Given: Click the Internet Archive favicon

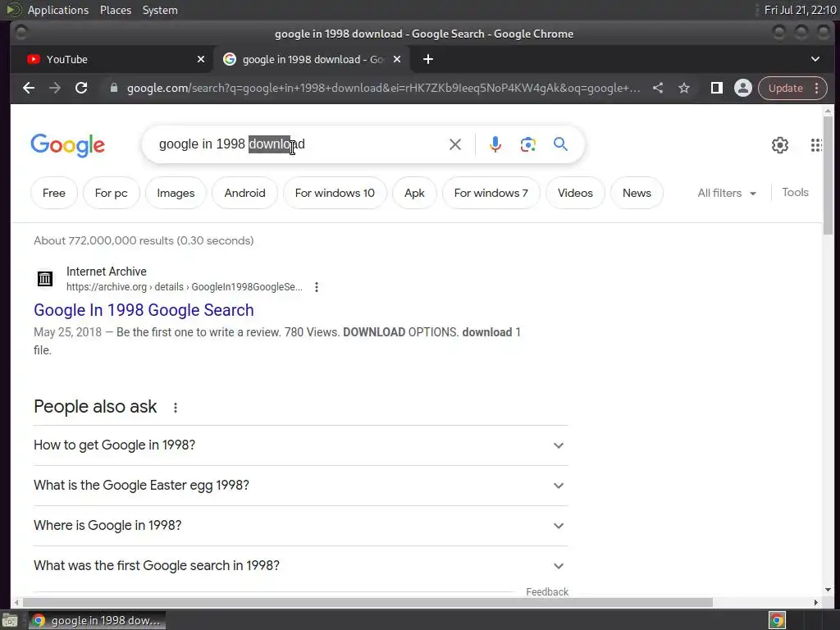Looking at the screenshot, I should point(45,279).
